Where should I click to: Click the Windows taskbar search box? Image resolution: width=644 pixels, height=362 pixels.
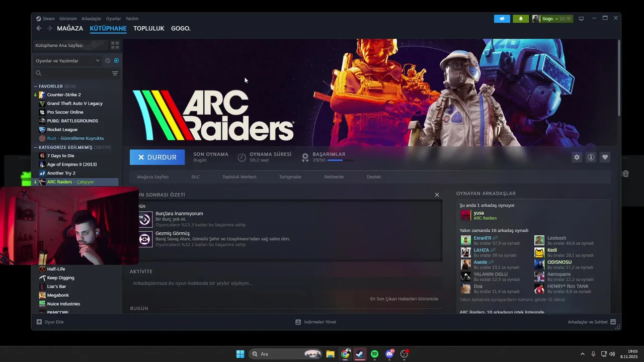pos(285,354)
